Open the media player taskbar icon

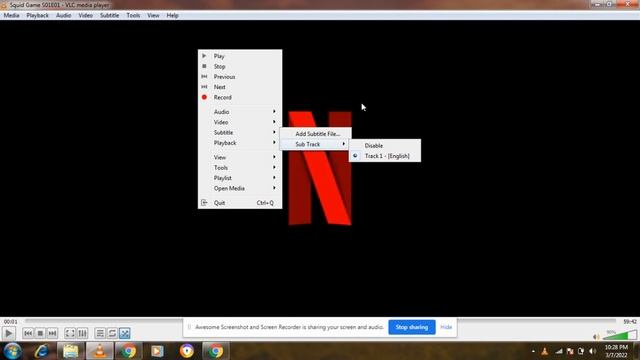tap(157, 351)
